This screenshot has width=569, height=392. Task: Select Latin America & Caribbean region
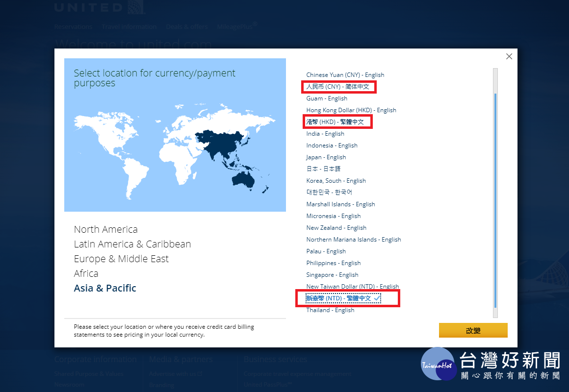(x=132, y=244)
